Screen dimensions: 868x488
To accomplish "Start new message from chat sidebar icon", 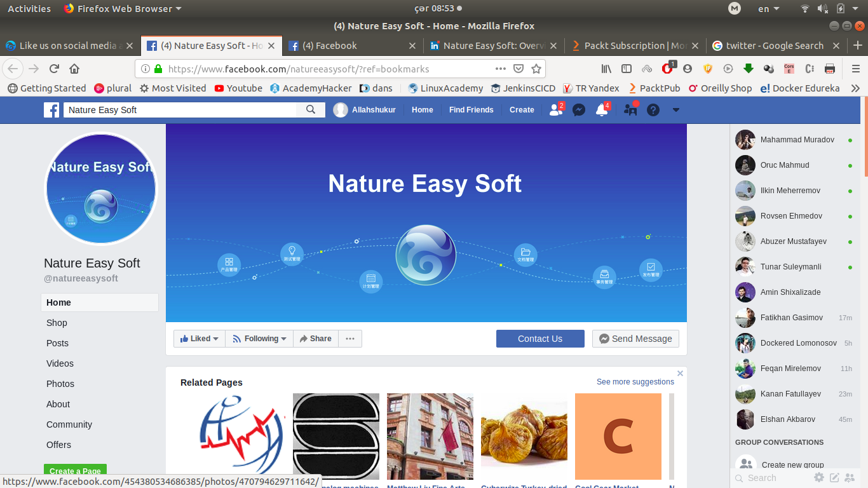I will click(834, 478).
